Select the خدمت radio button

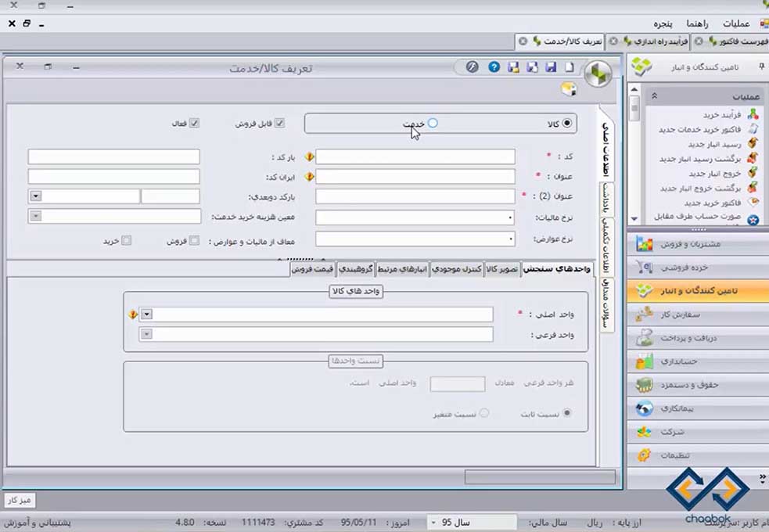pos(433,123)
